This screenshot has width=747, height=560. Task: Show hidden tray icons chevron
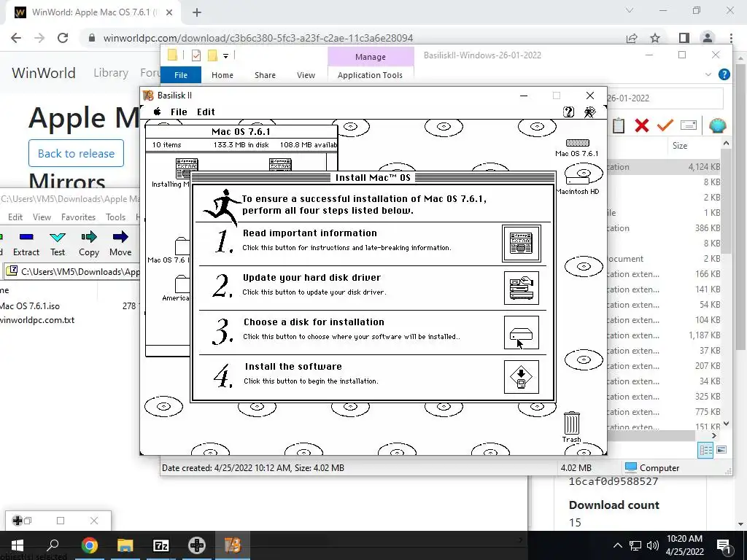[x=617, y=545]
